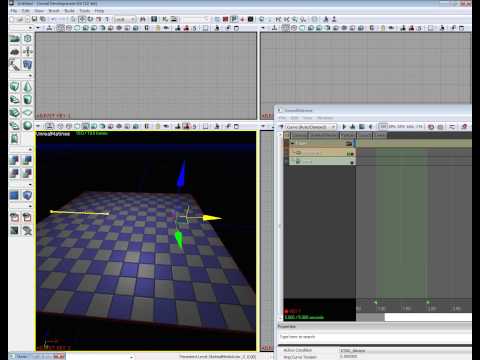The image size is (480, 360).
Task: Click the CSG Intersect button
Action: (14, 173)
